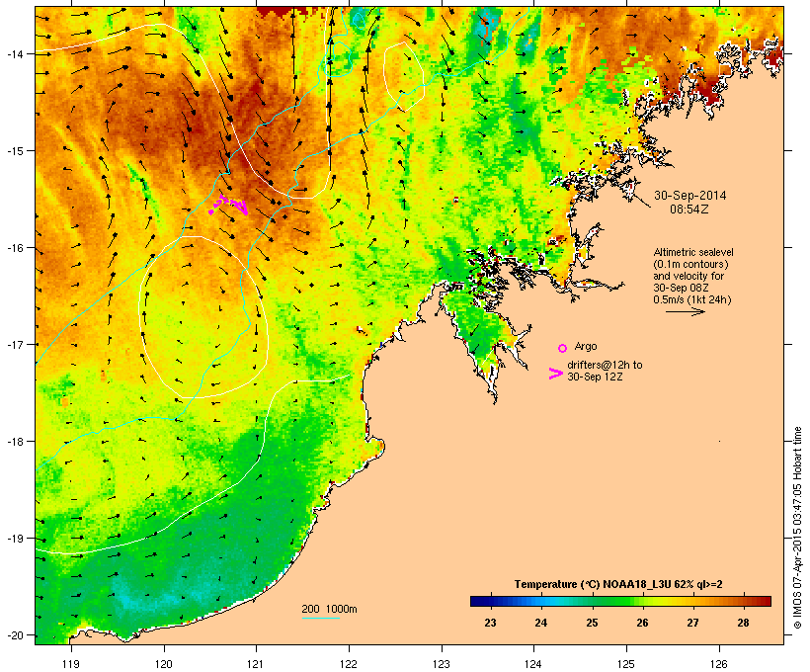Click the '0.5m/s (1kt 24h)' scale text
The image size is (810, 672).
point(692,299)
